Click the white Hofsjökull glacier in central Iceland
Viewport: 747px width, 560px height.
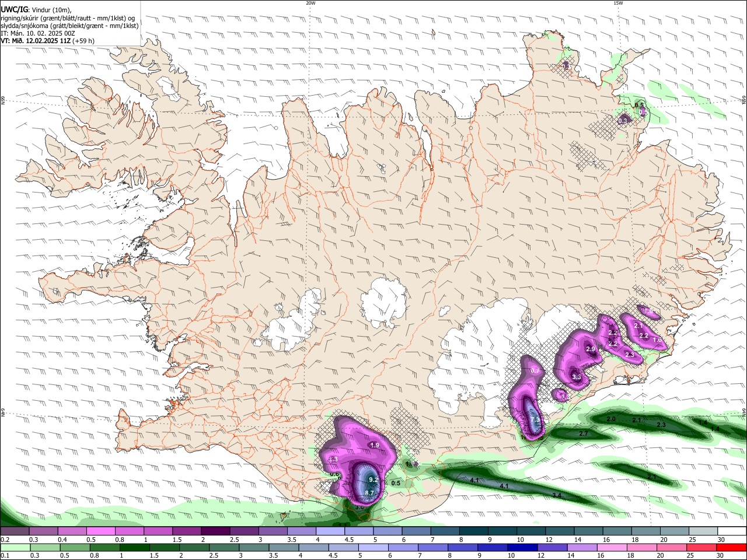[x=384, y=302]
